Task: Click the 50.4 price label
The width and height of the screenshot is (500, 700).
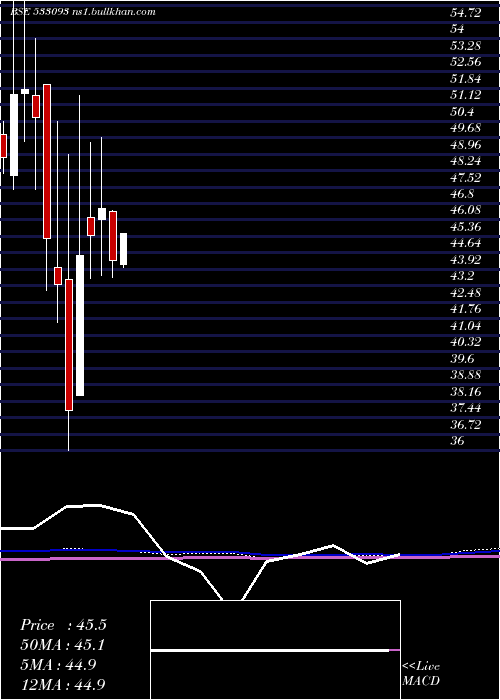Action: (462, 112)
